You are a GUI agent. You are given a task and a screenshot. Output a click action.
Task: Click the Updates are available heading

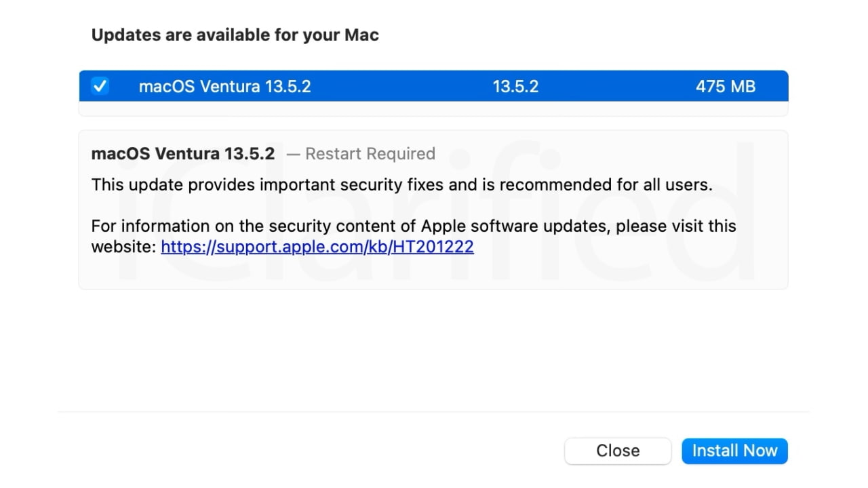pyautogui.click(x=235, y=35)
